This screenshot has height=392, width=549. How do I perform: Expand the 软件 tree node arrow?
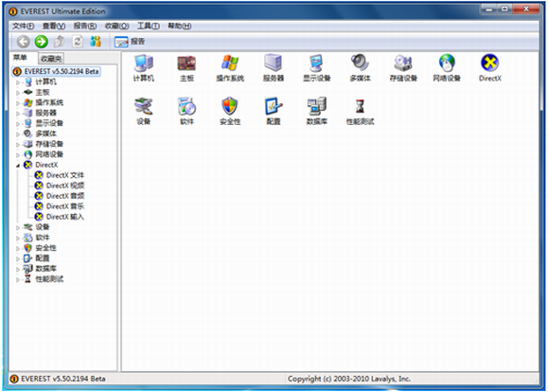(18, 239)
